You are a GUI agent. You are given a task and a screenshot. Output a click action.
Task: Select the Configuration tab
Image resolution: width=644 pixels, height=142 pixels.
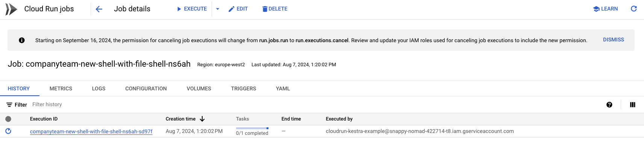[x=146, y=89]
